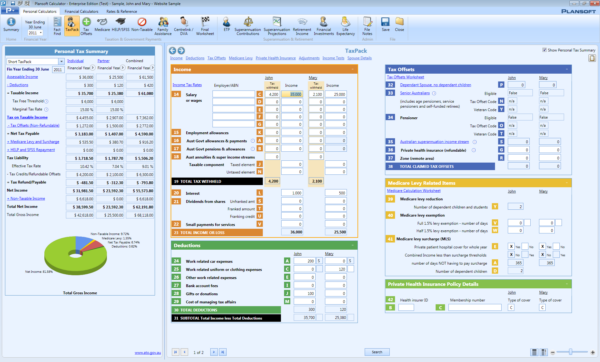Click the Health insurer ID input field
Viewport: 600px width, 362px height.
click(x=406, y=307)
